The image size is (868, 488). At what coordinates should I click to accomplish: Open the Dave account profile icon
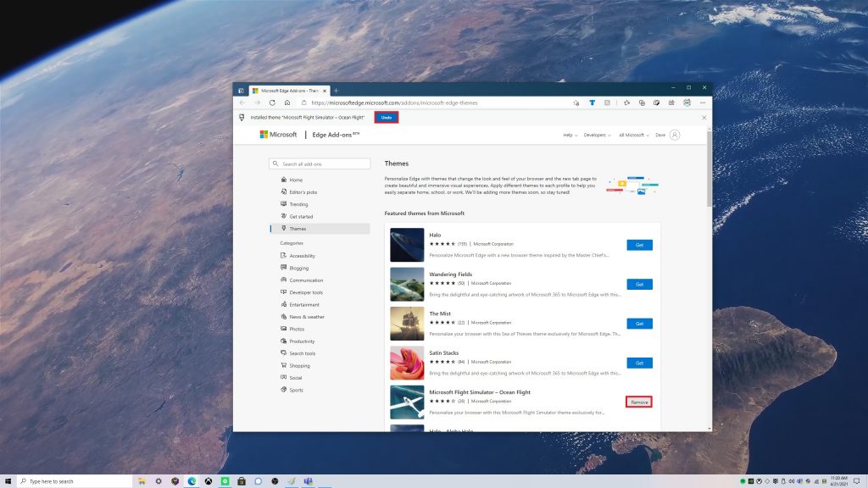pyautogui.click(x=674, y=135)
